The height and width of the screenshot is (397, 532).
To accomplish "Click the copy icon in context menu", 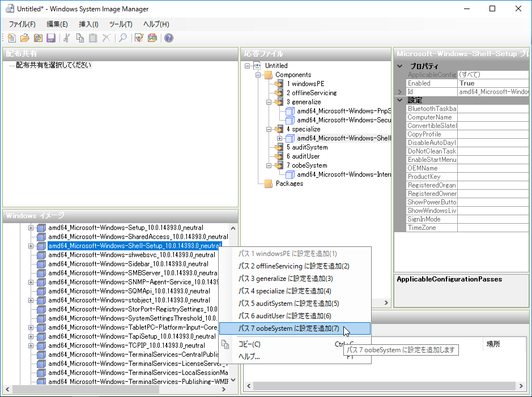I will click(x=225, y=344).
